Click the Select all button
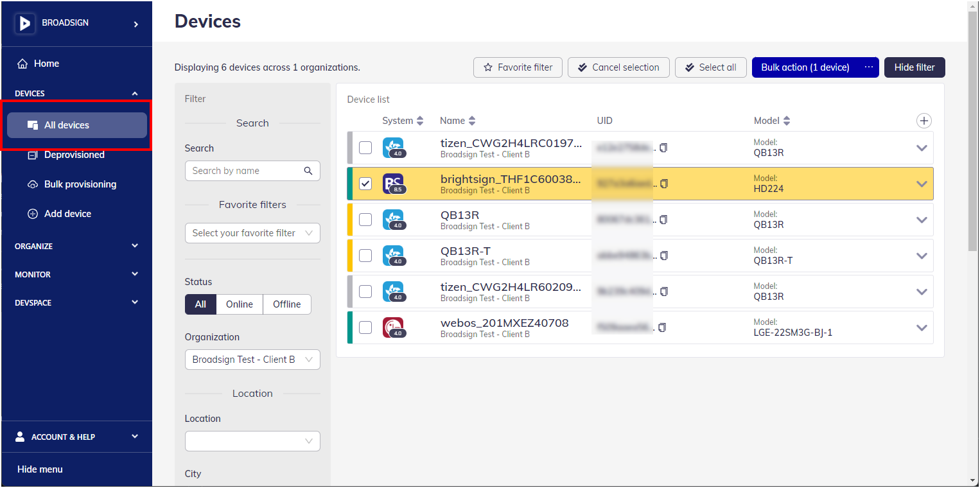The width and height of the screenshot is (980, 488). click(x=711, y=67)
